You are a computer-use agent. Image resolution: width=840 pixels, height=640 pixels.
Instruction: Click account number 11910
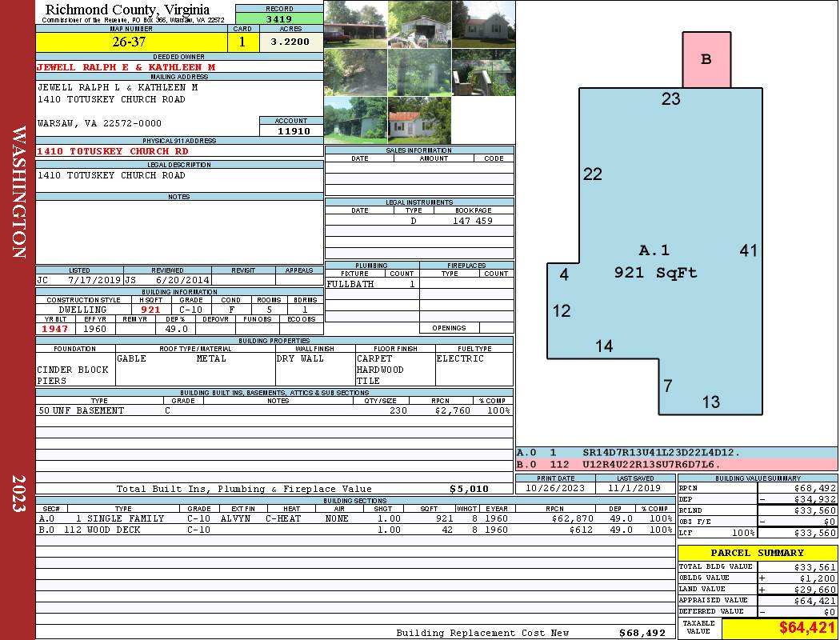[x=291, y=130]
